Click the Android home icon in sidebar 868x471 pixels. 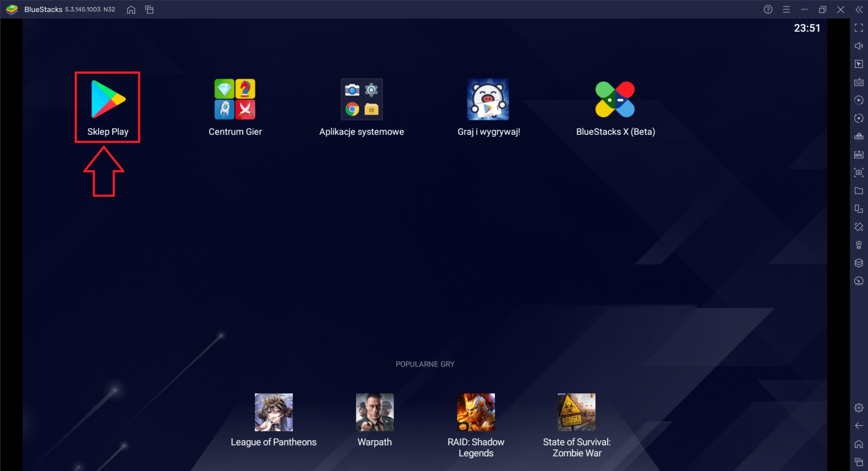click(x=859, y=444)
